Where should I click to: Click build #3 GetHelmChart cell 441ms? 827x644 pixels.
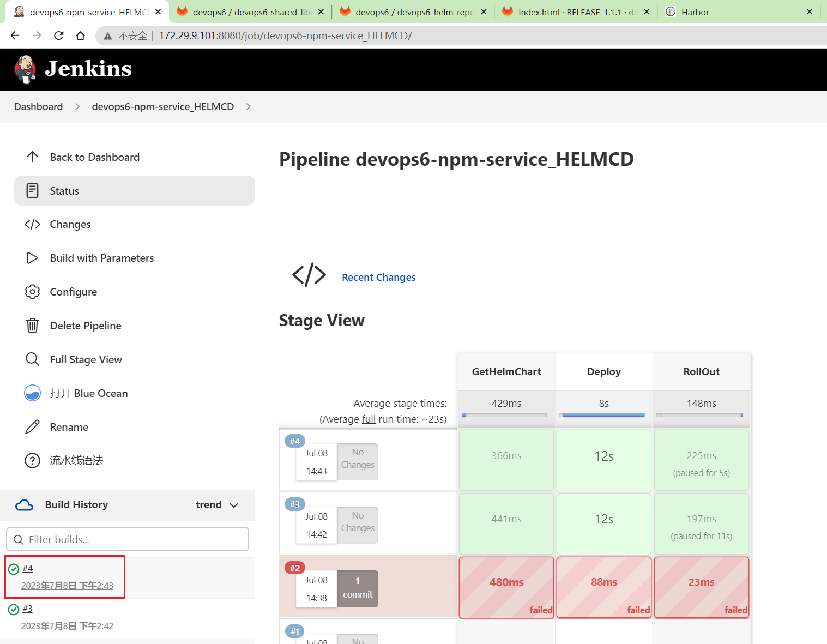coord(506,523)
